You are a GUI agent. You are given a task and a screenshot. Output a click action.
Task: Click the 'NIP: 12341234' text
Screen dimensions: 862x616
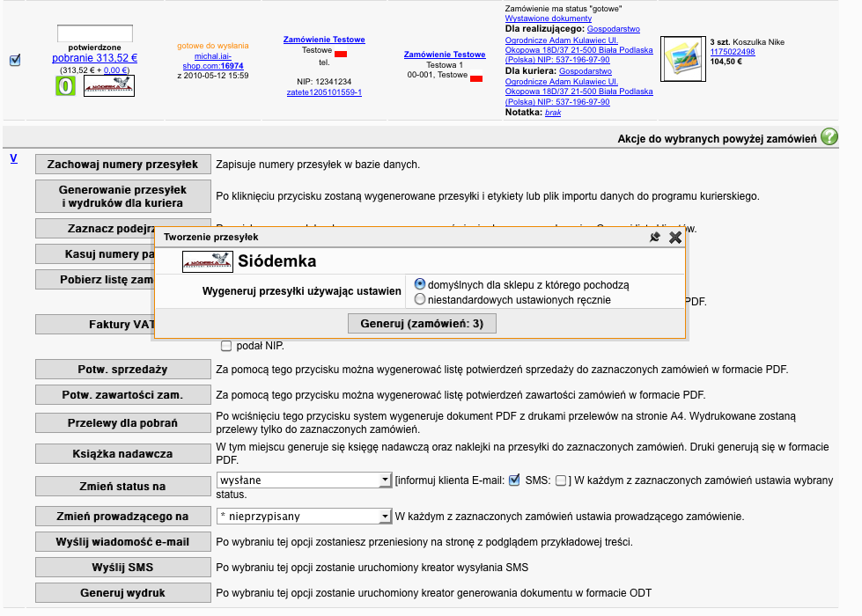pos(324,81)
